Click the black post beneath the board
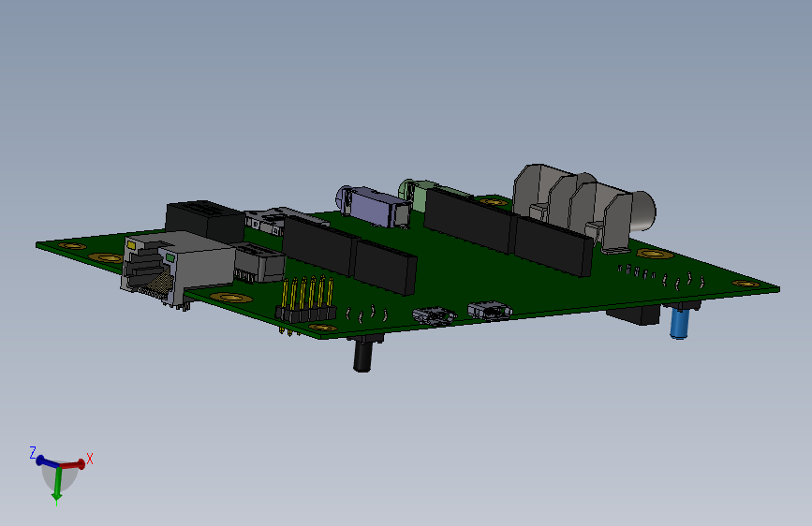This screenshot has height=526, width=812. (x=362, y=357)
